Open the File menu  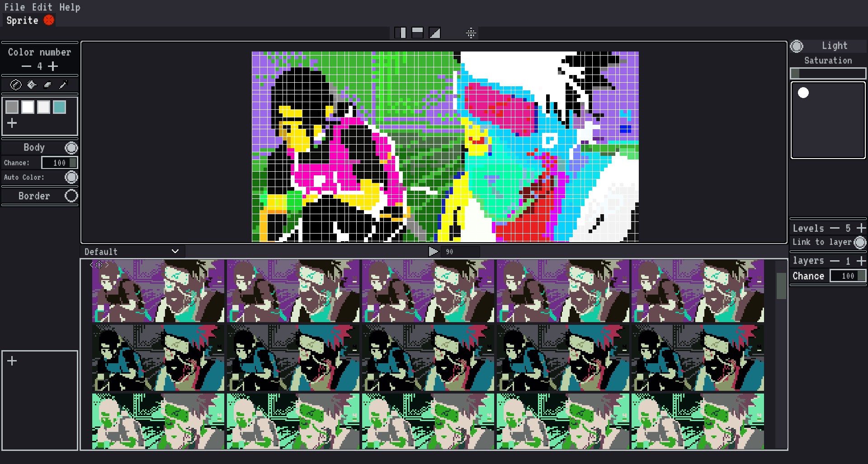click(14, 7)
